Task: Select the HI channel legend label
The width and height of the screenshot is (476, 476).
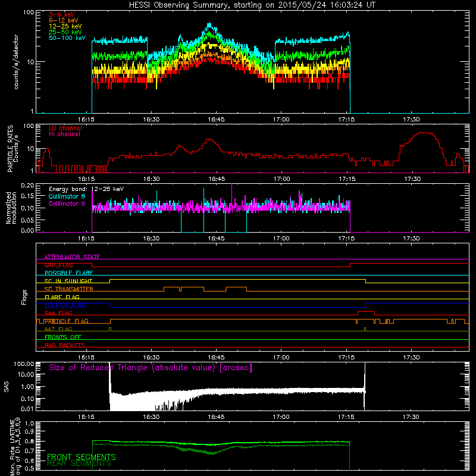Action: point(64,134)
